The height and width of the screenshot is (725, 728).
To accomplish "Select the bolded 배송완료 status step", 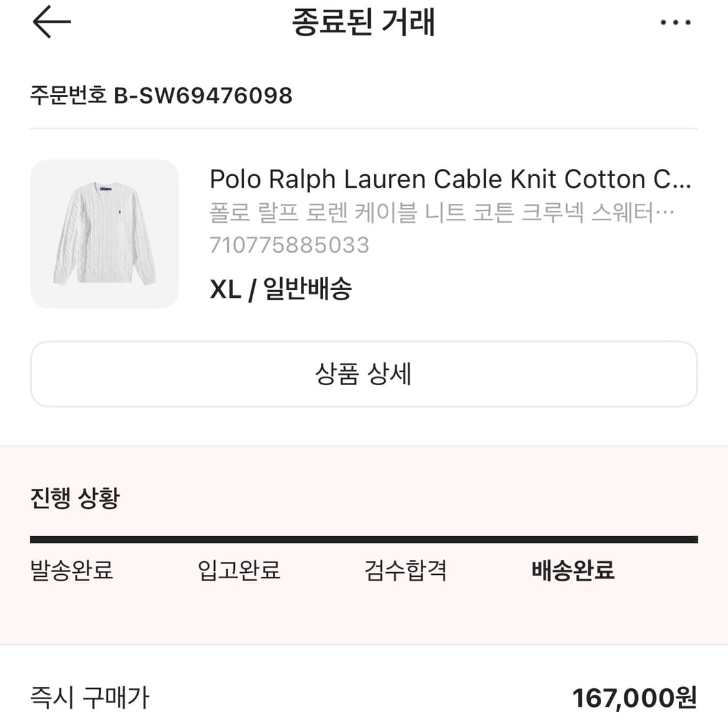I will click(x=572, y=571).
